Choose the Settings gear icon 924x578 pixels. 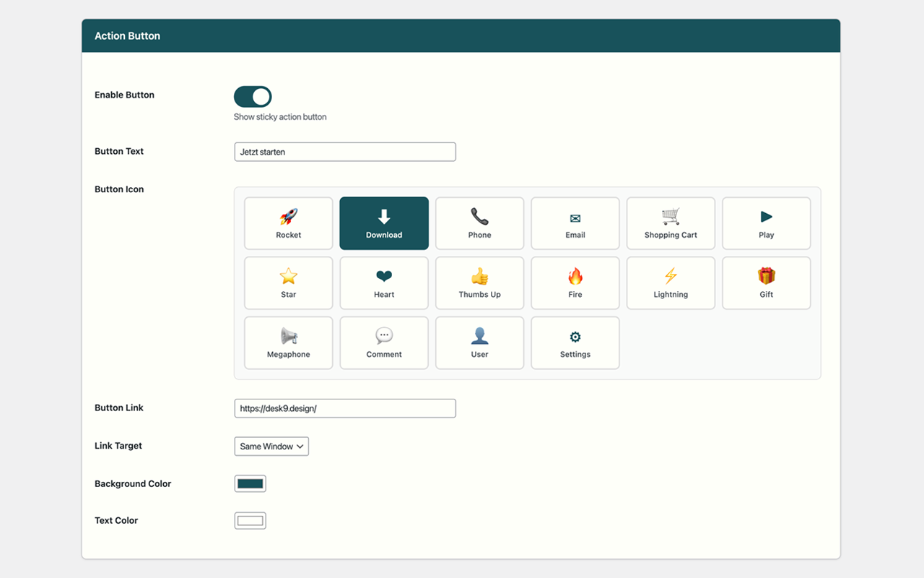(575, 342)
